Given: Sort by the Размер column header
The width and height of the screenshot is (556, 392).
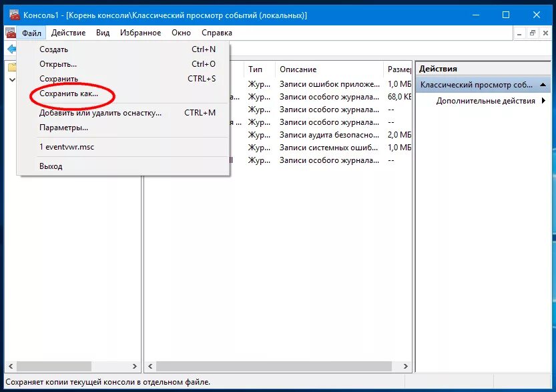Looking at the screenshot, I should (398, 69).
